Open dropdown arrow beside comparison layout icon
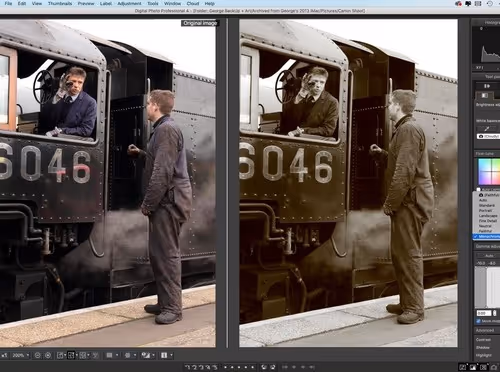 77,355
